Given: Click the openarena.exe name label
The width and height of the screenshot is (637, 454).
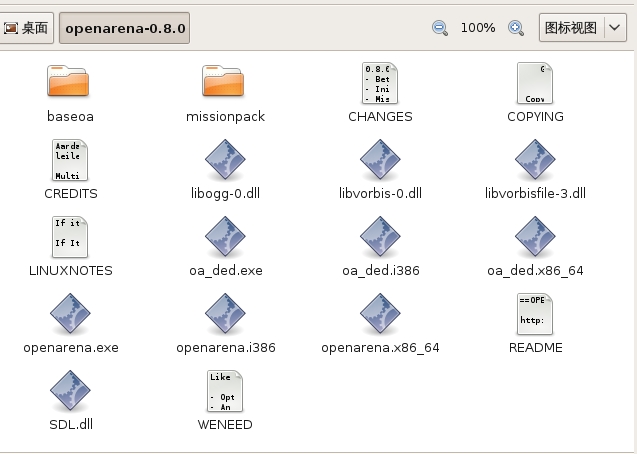Looking at the screenshot, I should (71, 348).
